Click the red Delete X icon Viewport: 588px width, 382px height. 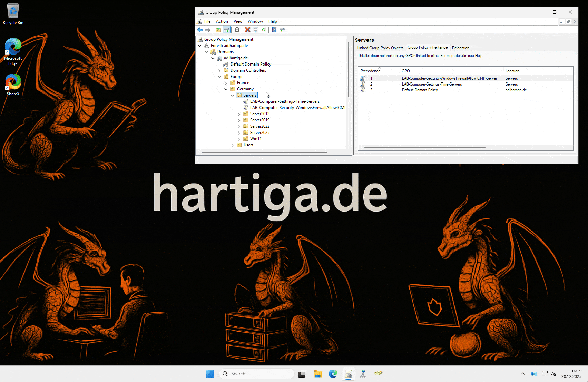(247, 30)
